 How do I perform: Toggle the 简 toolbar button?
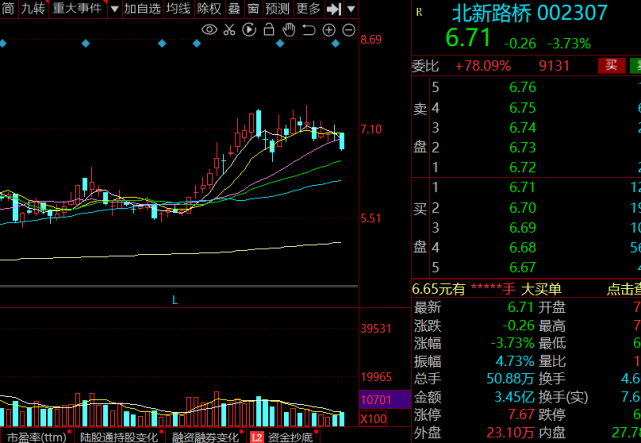(x=8, y=9)
